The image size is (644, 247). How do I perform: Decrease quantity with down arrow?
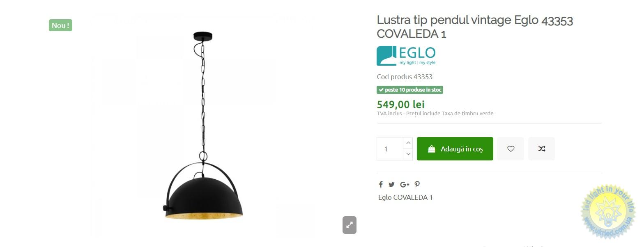[x=408, y=154]
